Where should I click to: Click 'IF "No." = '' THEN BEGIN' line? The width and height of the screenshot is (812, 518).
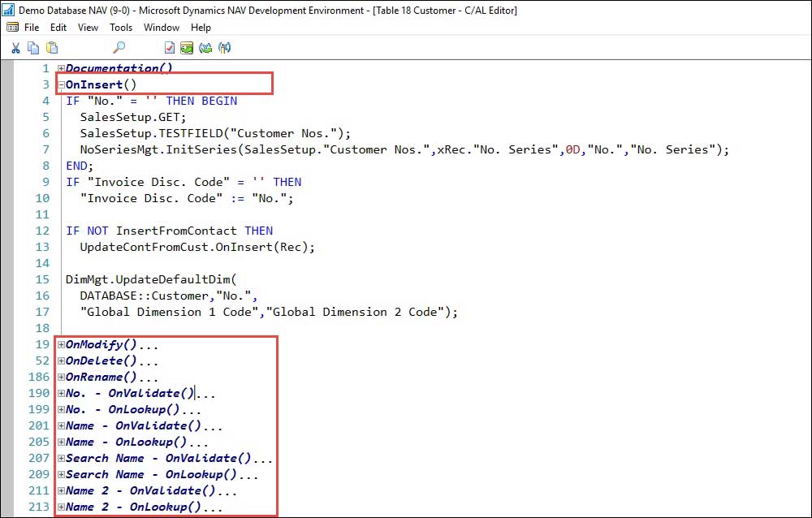click(151, 101)
